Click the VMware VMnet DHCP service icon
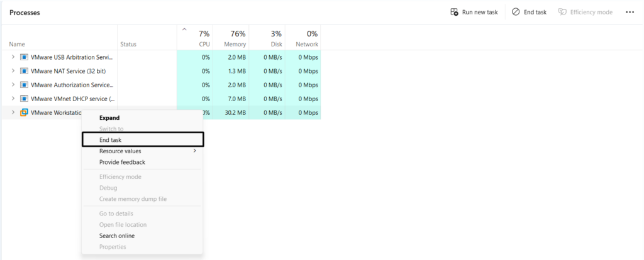This screenshot has height=260, width=644. click(24, 99)
